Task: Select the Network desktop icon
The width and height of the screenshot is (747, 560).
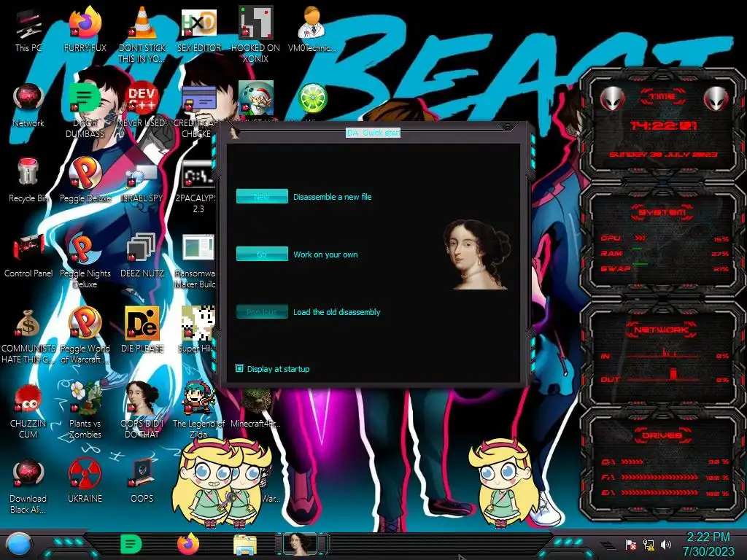Action: [x=28, y=105]
